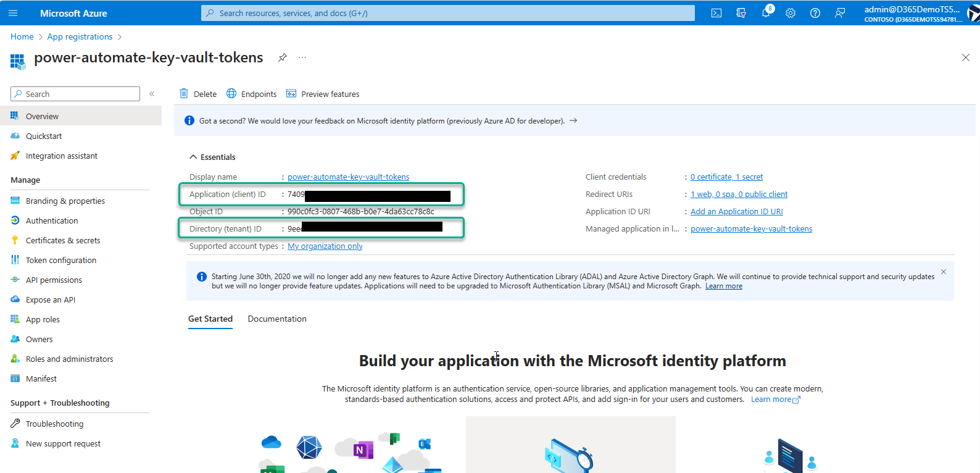This screenshot has width=980, height=473.
Task: Click the Authentication icon
Action: 15,220
